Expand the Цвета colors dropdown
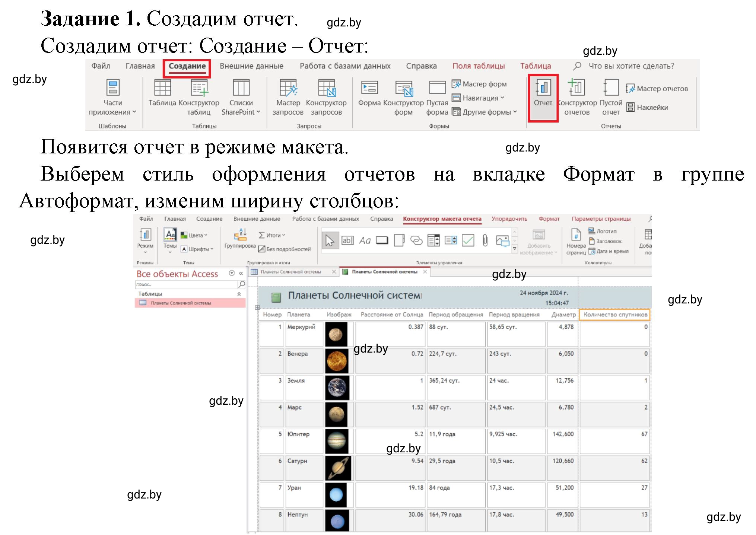 click(x=194, y=235)
